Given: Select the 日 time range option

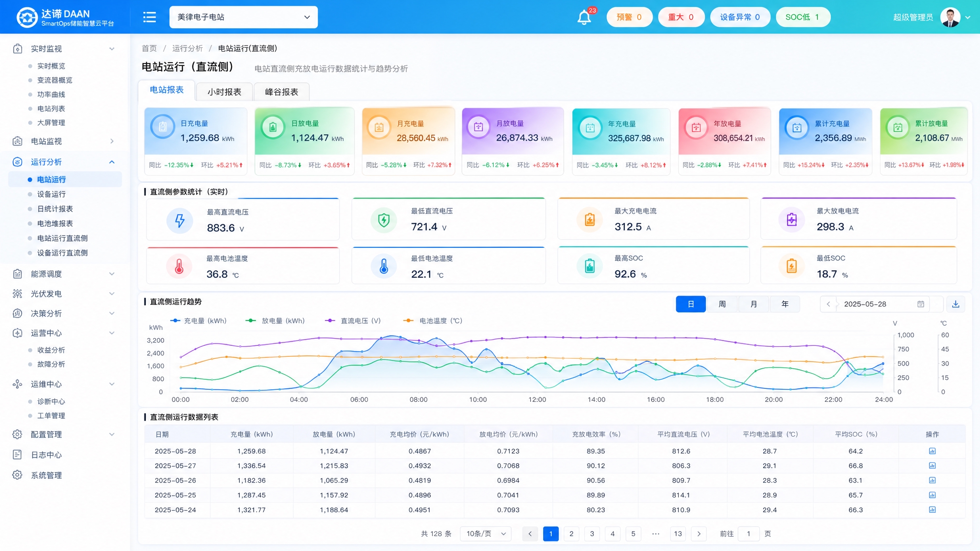Looking at the screenshot, I should (690, 304).
